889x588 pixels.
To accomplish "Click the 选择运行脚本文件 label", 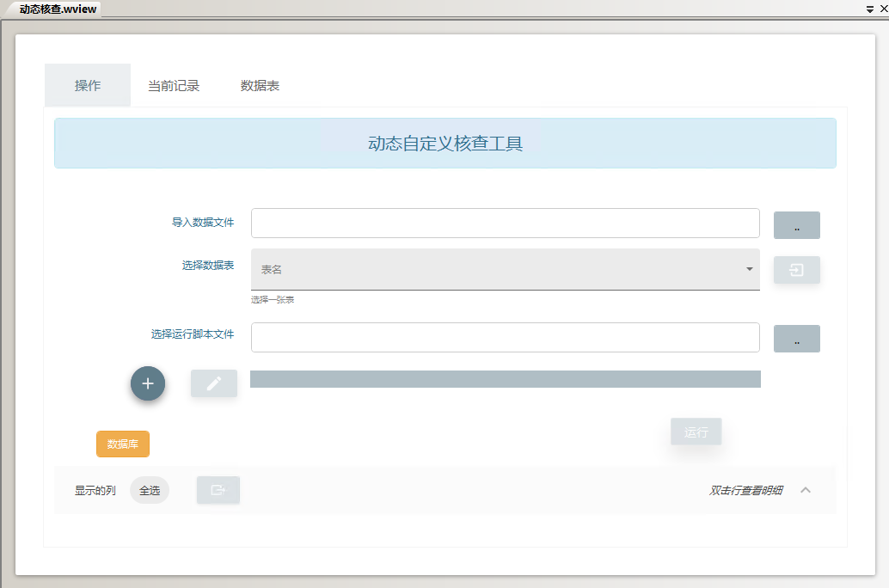I will pos(193,334).
